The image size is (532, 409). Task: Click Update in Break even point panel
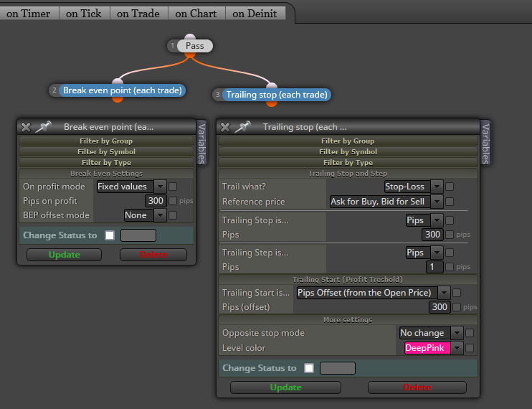(64, 255)
